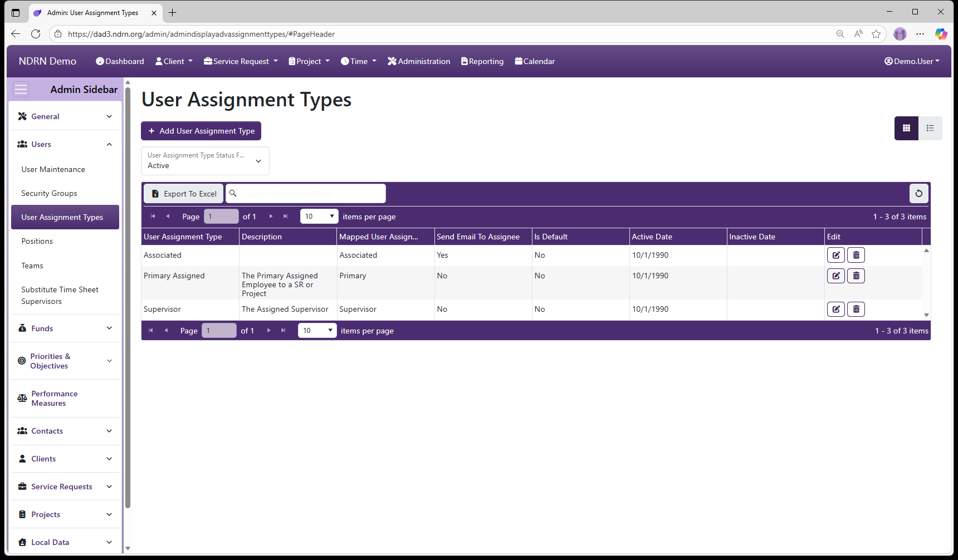Refresh the grid with the reload icon

(x=919, y=194)
